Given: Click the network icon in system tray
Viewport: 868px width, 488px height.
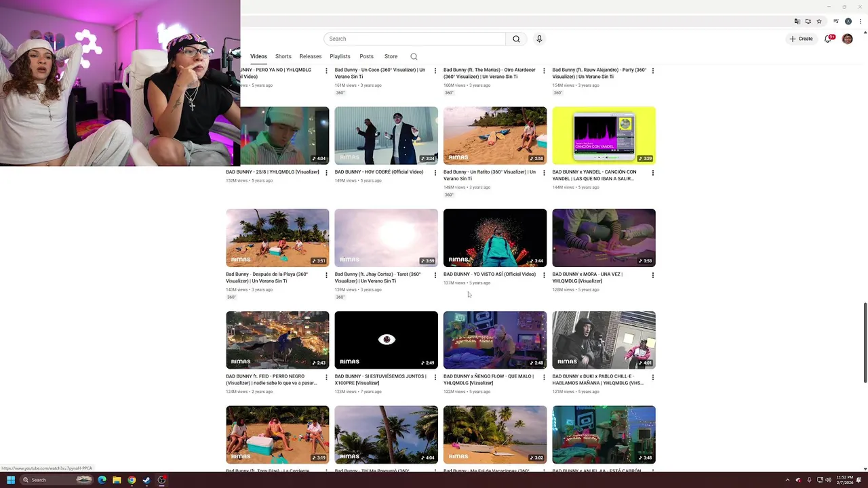Looking at the screenshot, I should click(x=820, y=480).
